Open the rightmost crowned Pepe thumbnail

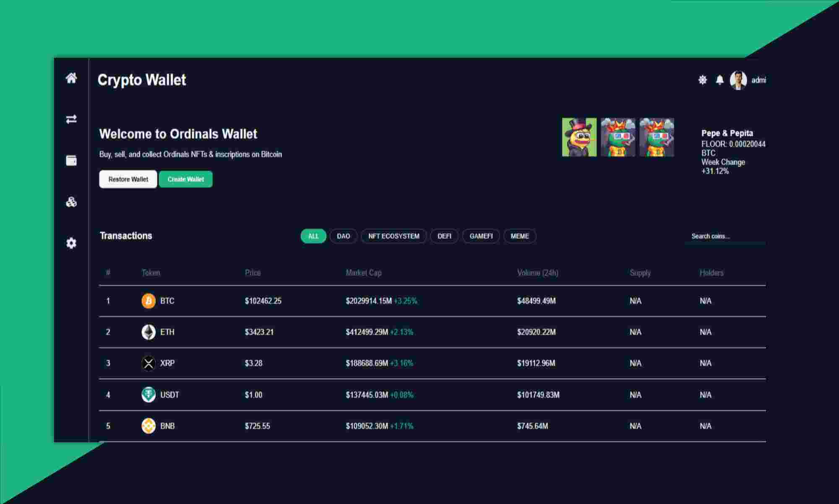(657, 137)
